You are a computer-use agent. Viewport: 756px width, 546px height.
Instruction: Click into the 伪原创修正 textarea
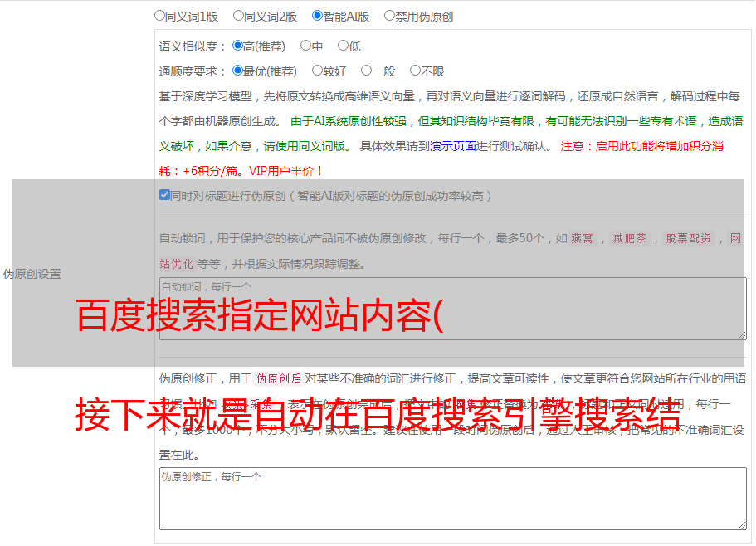tap(453, 499)
